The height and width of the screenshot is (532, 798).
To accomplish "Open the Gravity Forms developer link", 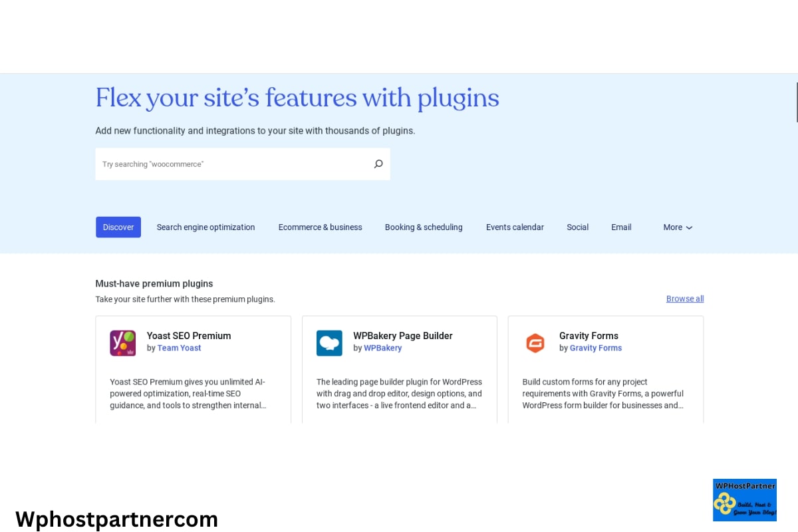I will click(x=596, y=348).
